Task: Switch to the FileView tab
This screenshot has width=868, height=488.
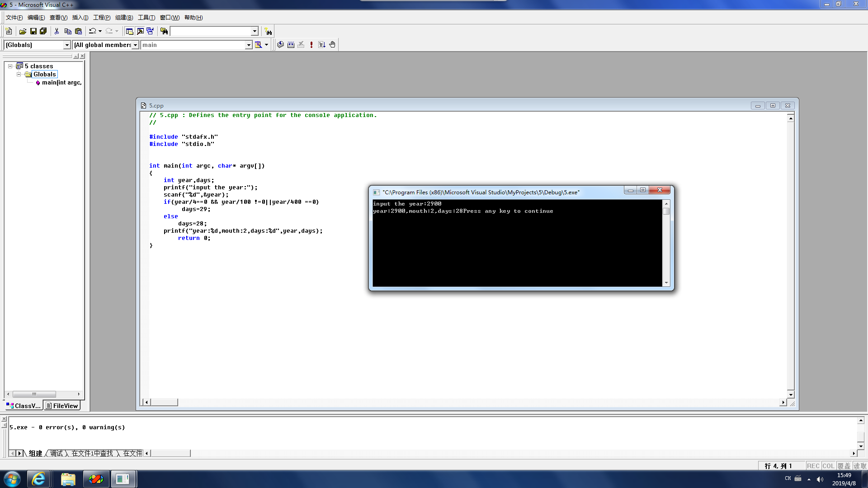Action: (62, 406)
